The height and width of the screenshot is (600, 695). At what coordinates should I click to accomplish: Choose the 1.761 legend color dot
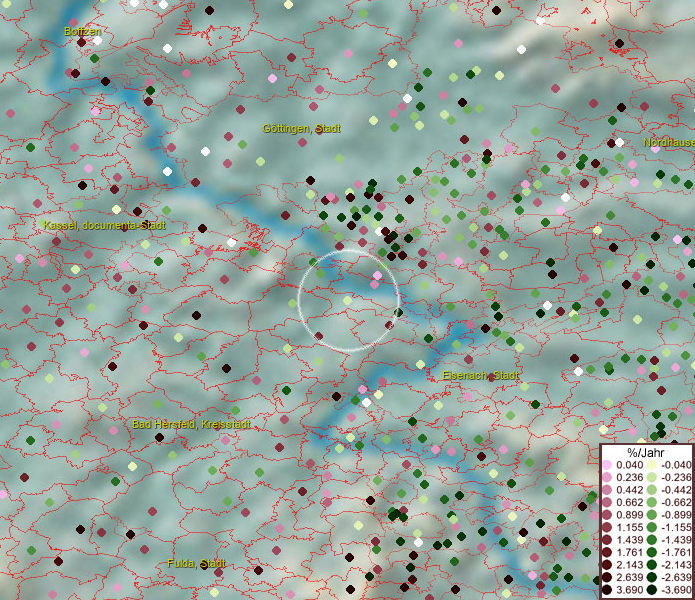pos(607,552)
